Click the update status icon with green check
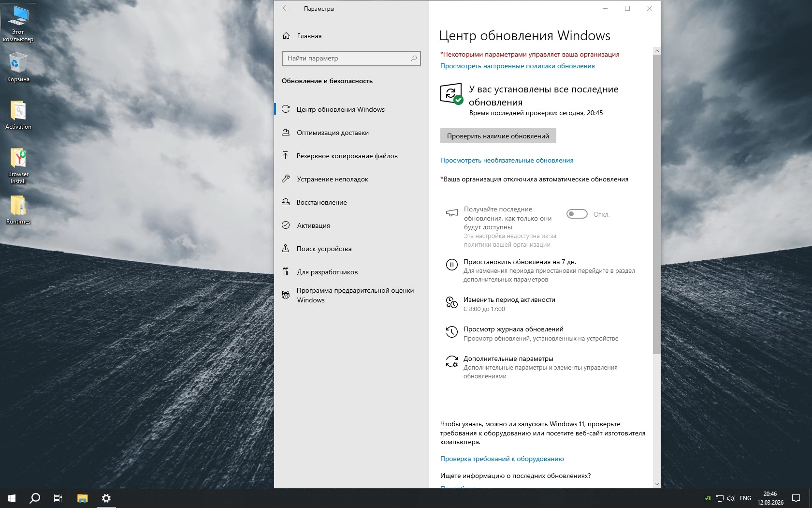 pos(451,94)
